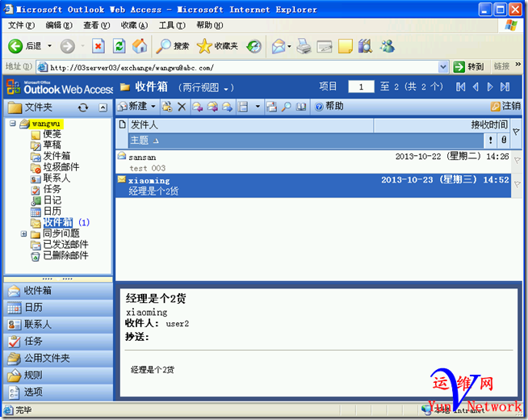
Task: Click the IE Mail envelope icon
Action: 279,46
